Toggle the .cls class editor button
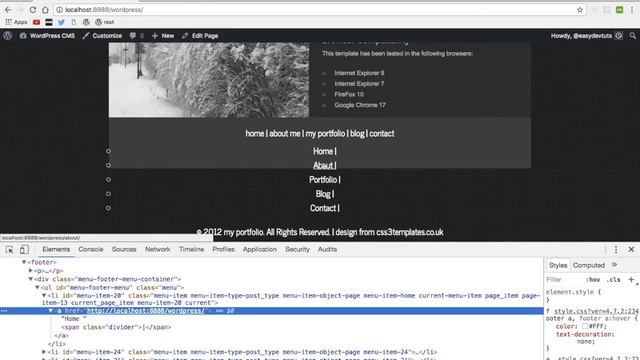Viewport: 640px width, 360px height. 613,280
